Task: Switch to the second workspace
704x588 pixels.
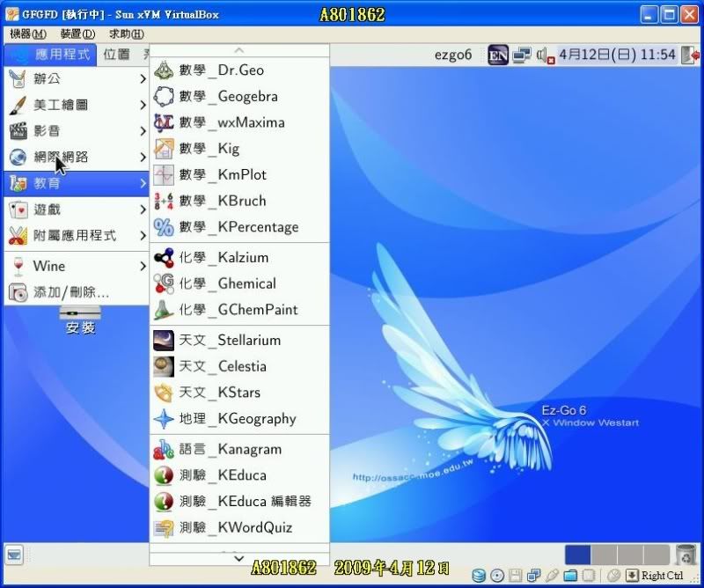Action: coord(604,555)
